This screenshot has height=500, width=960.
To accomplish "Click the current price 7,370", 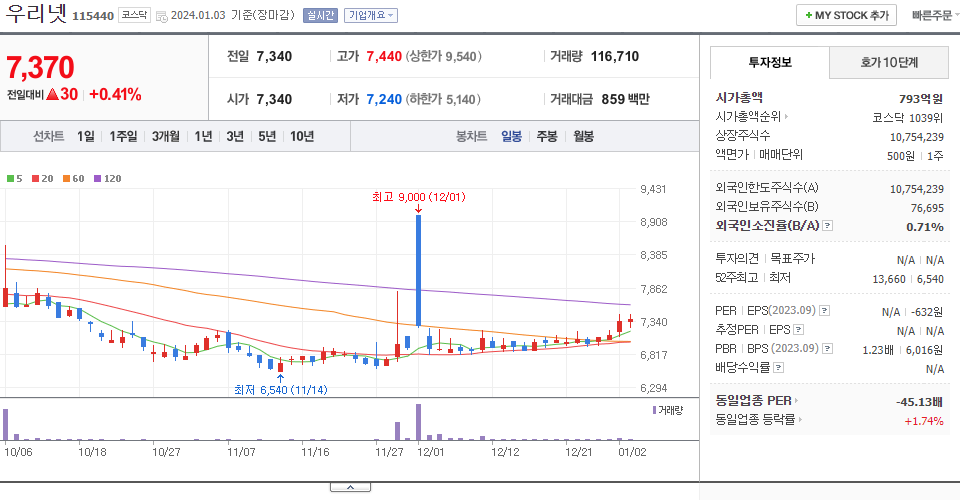I will (x=40, y=67).
